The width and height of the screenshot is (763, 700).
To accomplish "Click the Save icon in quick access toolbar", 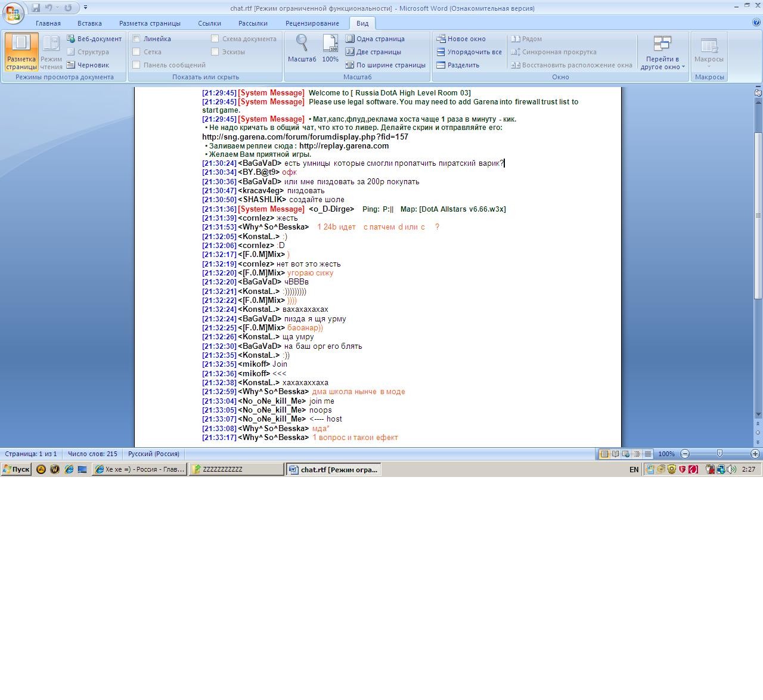I will pyautogui.click(x=36, y=8).
